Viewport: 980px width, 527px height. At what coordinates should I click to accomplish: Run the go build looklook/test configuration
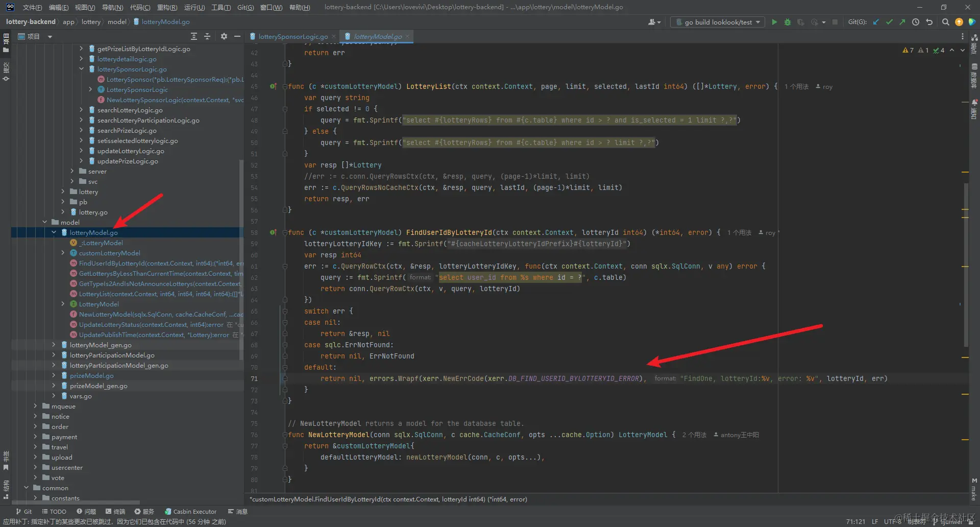(774, 22)
